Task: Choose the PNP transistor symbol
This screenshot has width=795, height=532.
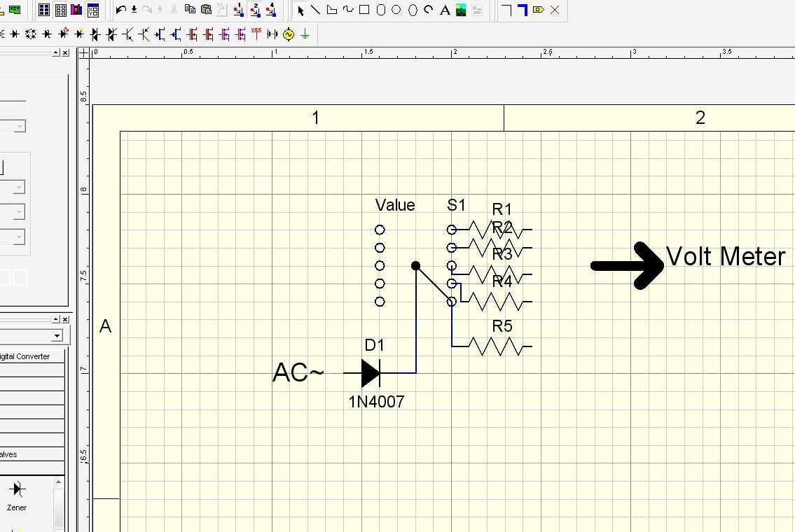Action: tap(144, 34)
